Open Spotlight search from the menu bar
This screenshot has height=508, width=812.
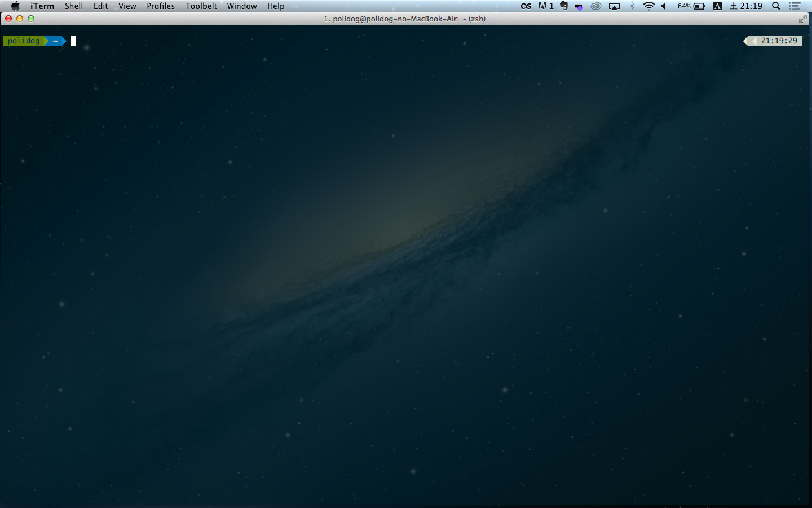tap(775, 6)
